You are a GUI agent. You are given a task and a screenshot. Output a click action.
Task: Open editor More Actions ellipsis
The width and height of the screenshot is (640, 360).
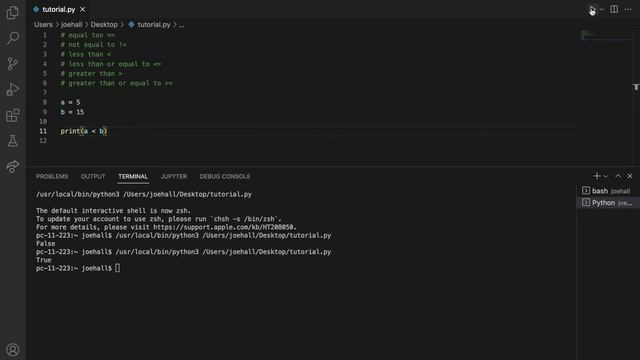[628, 9]
